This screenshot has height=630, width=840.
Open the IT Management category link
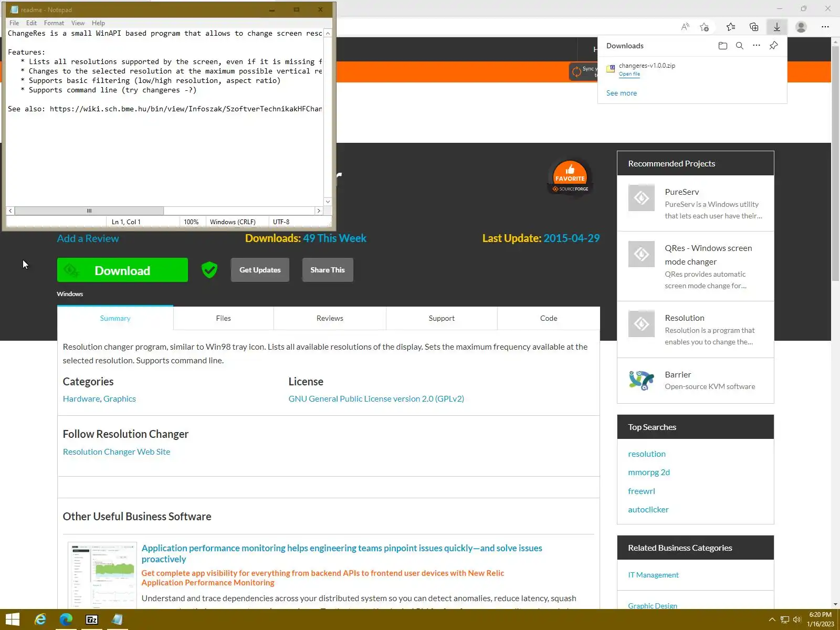(x=653, y=575)
